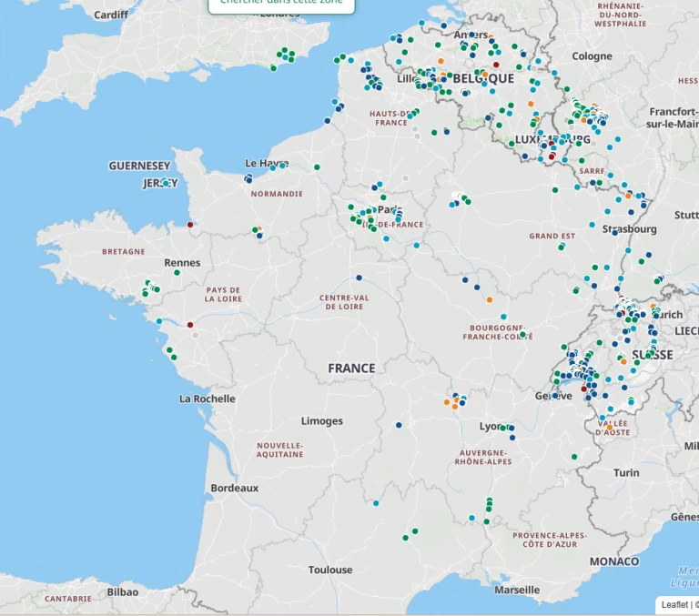Select the orange marker west of Antwerp area
The height and width of the screenshot is (616, 699).
pyautogui.click(x=441, y=61)
